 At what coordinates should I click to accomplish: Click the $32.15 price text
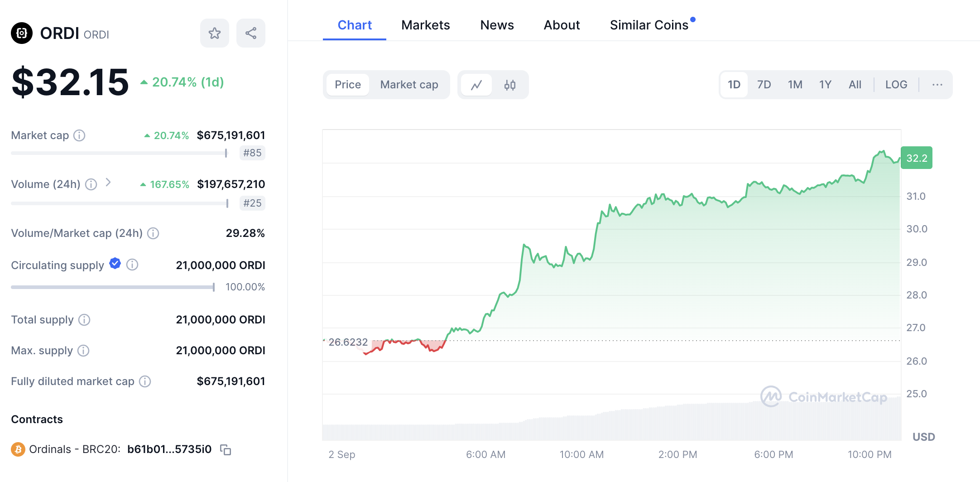[70, 82]
